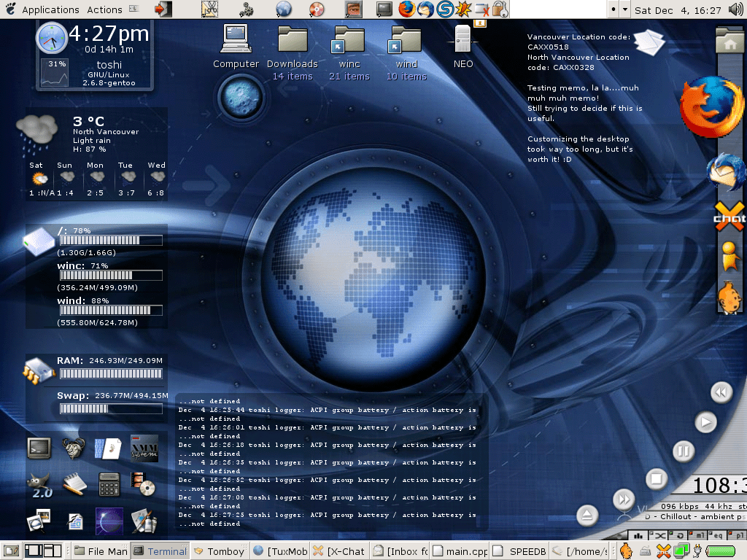
Task: Open the gears drawer in top panel
Action: coord(246,9)
